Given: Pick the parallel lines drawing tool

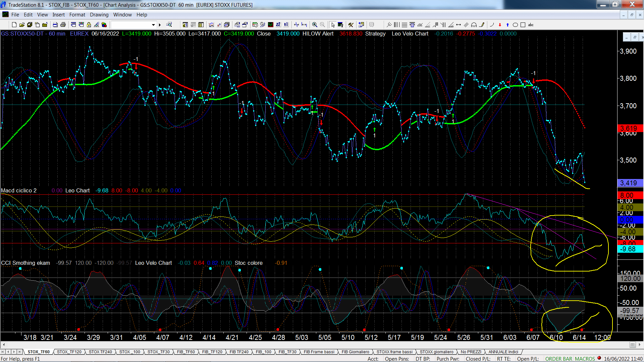Looking at the screenshot, I should tap(466, 25).
